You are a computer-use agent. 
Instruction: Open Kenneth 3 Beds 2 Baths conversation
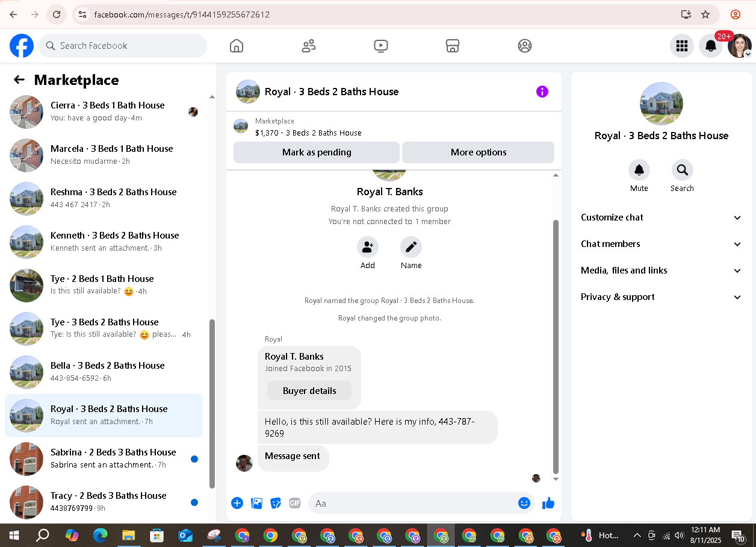(x=104, y=242)
